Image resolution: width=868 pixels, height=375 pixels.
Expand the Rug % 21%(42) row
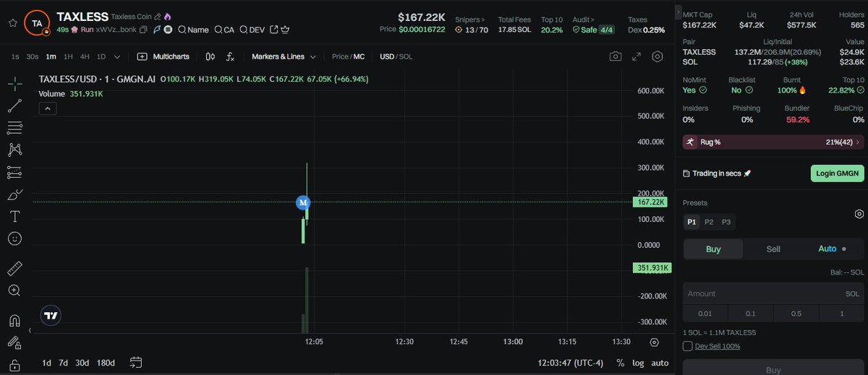pyautogui.click(x=773, y=142)
